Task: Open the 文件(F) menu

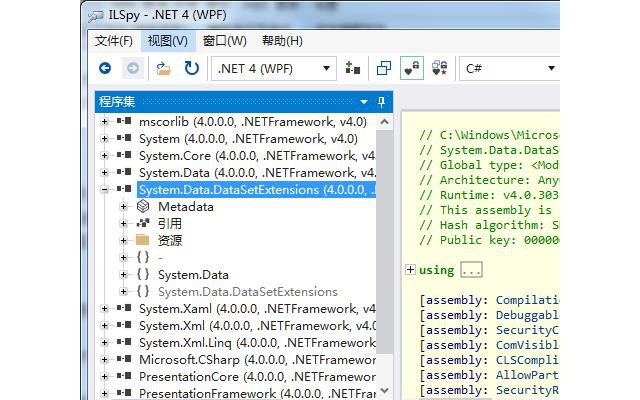Action: tap(113, 41)
